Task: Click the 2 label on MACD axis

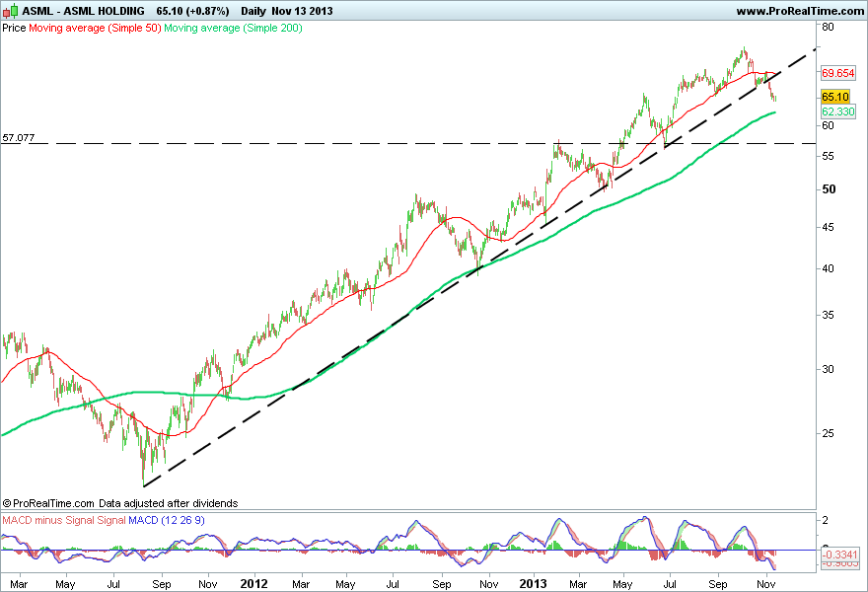Action: point(826,519)
